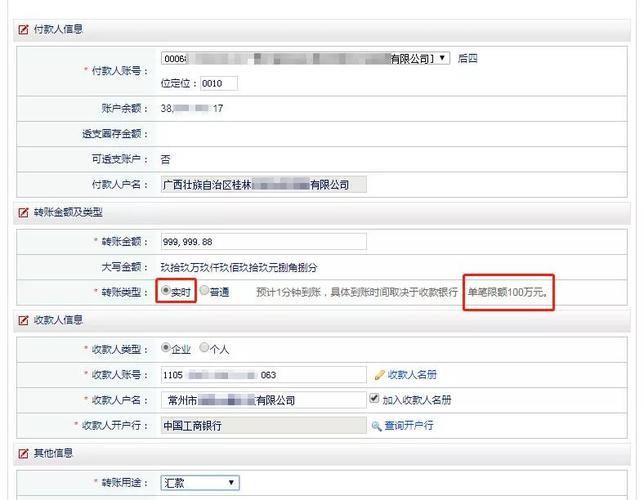Click the edit icon beside 收款人信息 header
This screenshot has height=500, width=644.
pyautogui.click(x=23, y=320)
